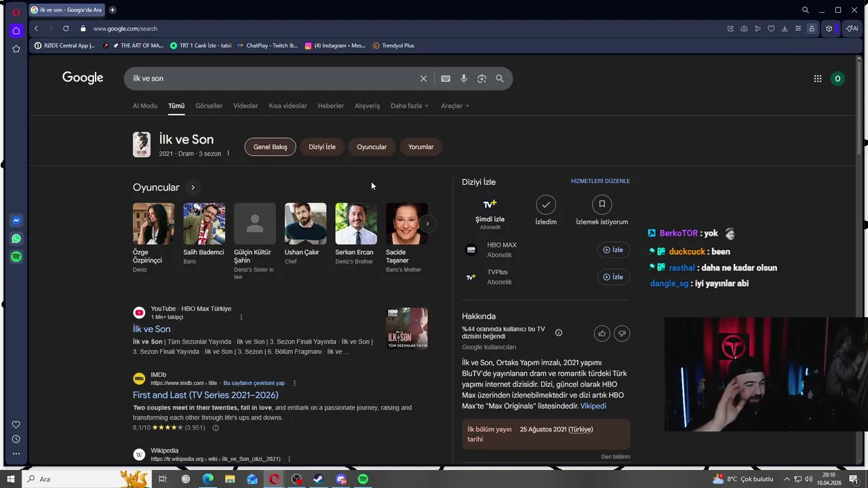Open Opera extensions cube icon
The image size is (868, 488).
point(829,28)
